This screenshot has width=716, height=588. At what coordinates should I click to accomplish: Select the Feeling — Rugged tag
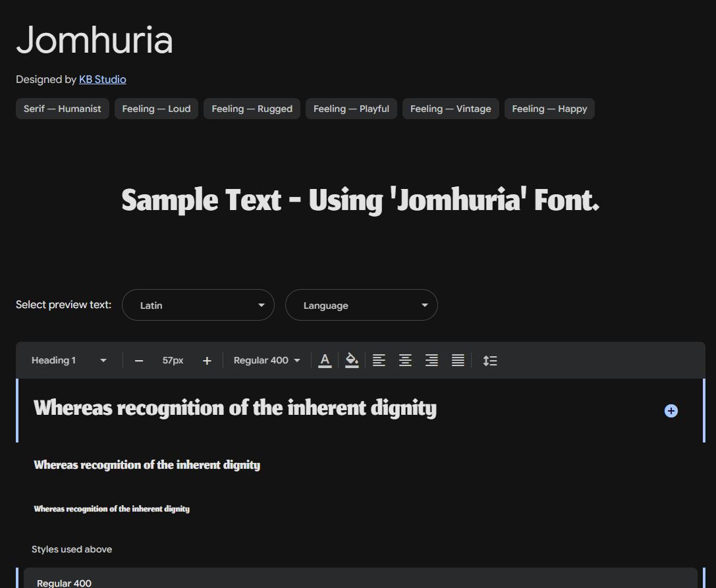[x=252, y=109]
